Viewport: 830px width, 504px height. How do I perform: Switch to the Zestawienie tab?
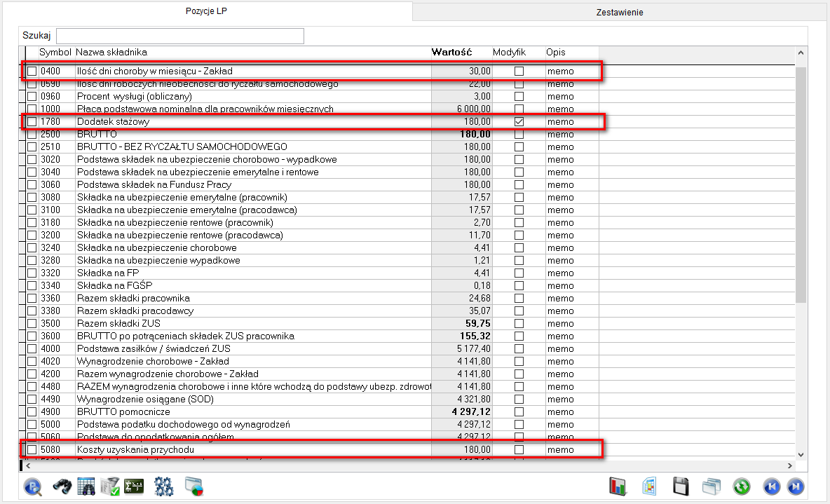tap(619, 12)
